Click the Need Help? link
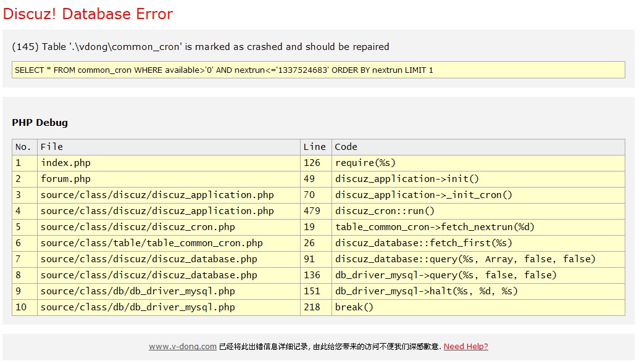The height and width of the screenshot is (364, 642). [x=466, y=346]
